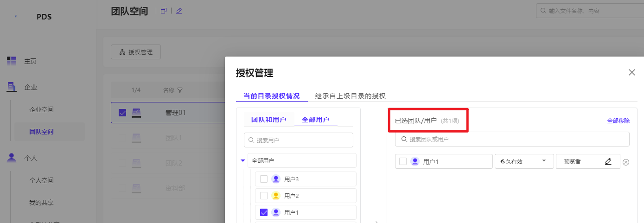Click the 团队2 folder icon
644x223 pixels.
pos(136,163)
